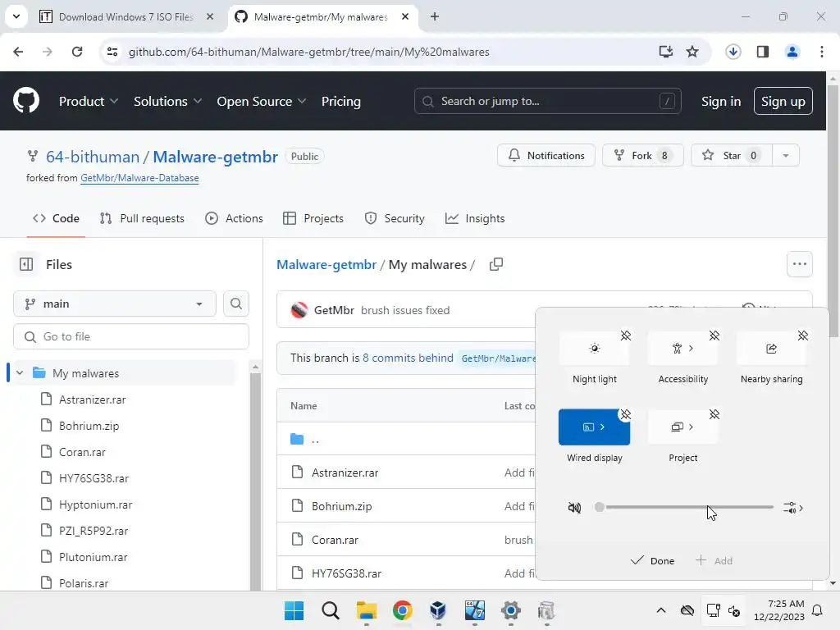Switch to Actions tab
Screen dimensions: 840x630
tap(234, 218)
